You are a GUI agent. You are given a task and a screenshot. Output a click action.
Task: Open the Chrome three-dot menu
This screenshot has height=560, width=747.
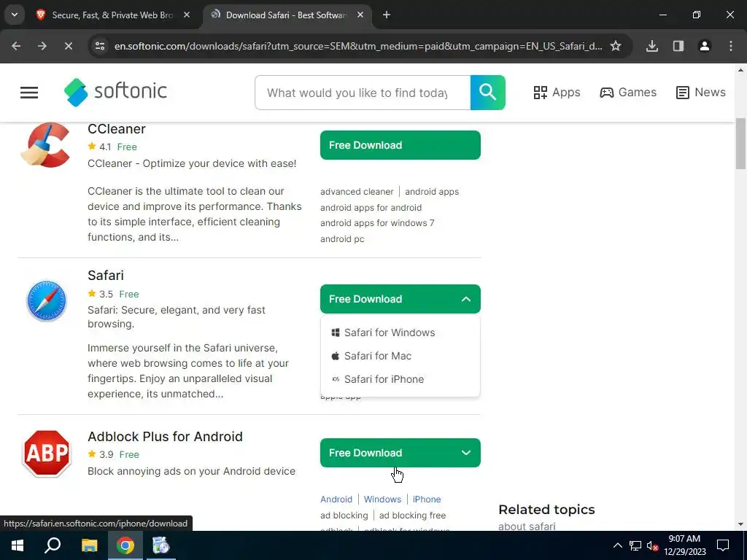731,46
